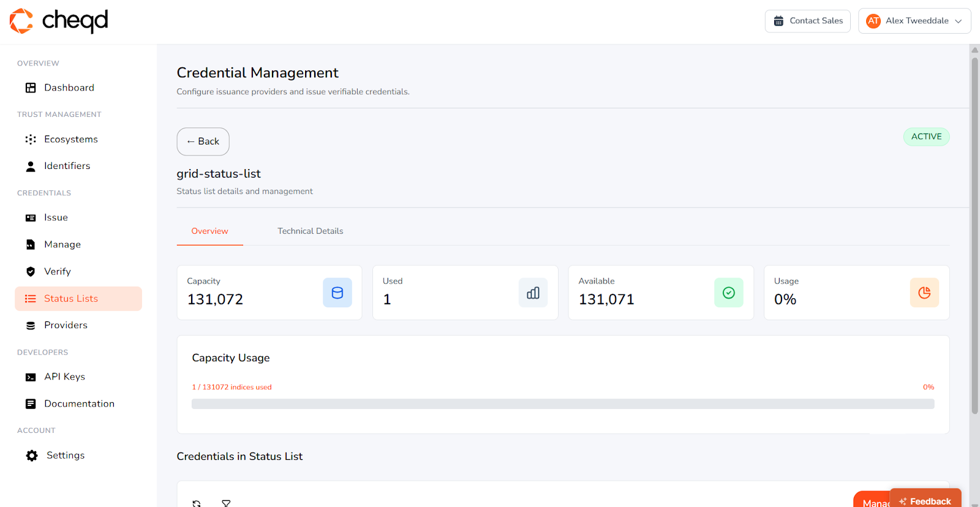Screen dimensions: 980x507
Task: Open Ecosystems in the sidebar
Action: pyautogui.click(x=70, y=139)
